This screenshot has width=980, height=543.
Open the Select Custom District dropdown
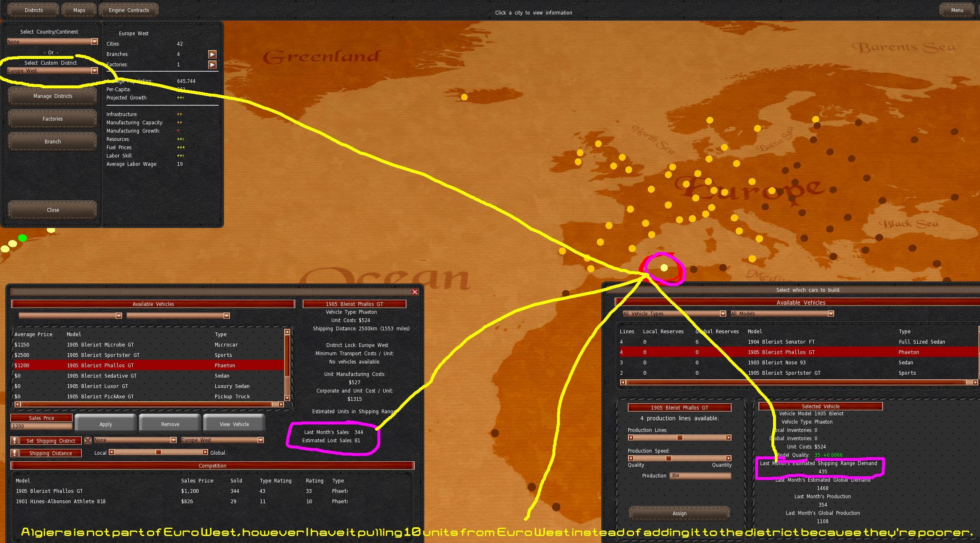click(94, 70)
